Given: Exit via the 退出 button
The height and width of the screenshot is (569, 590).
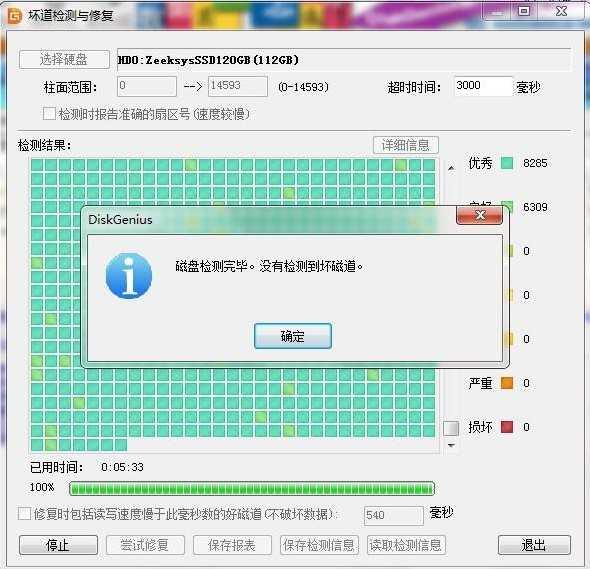Looking at the screenshot, I should (534, 545).
